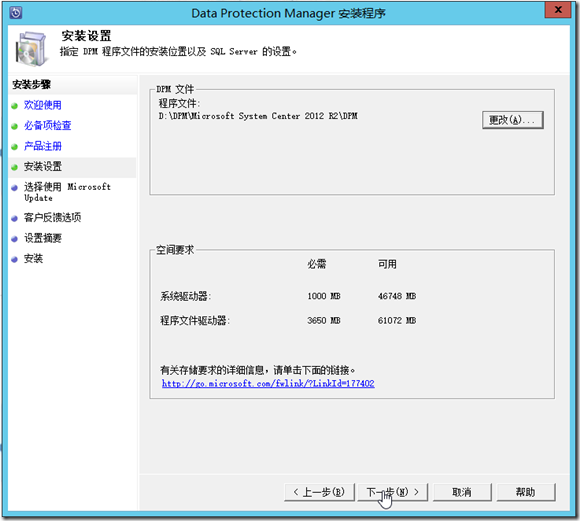Screen dimensions: 580x521
Task: Click the green bullet beside 产品注册
Action: [14, 147]
